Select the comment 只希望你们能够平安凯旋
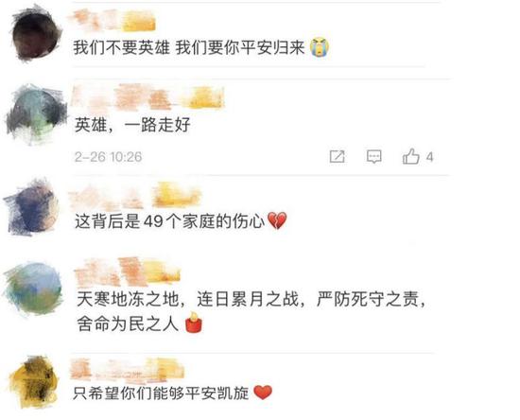520x420 pixels. point(172,394)
